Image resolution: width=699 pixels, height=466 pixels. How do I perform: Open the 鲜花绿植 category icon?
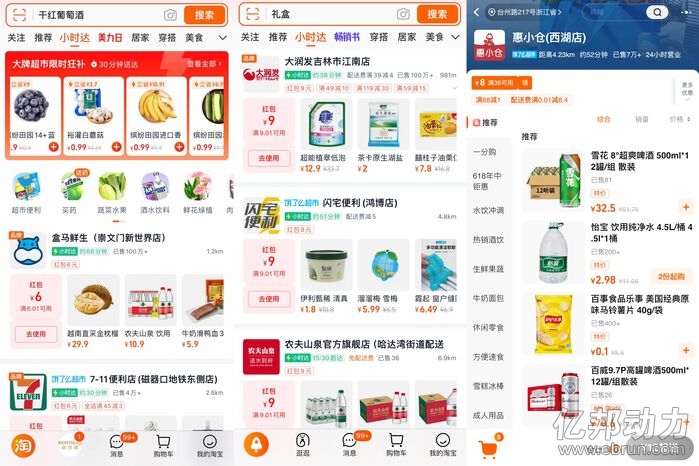(197, 193)
